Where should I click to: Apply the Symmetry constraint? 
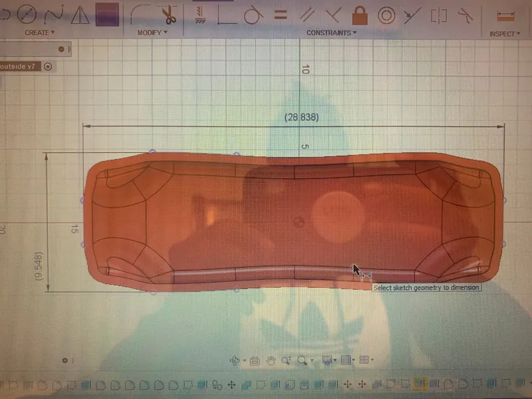coord(439,15)
